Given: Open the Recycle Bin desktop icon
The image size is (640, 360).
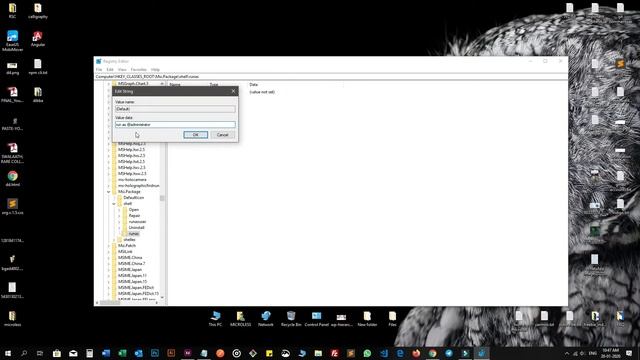Looking at the screenshot, I should [291, 319].
